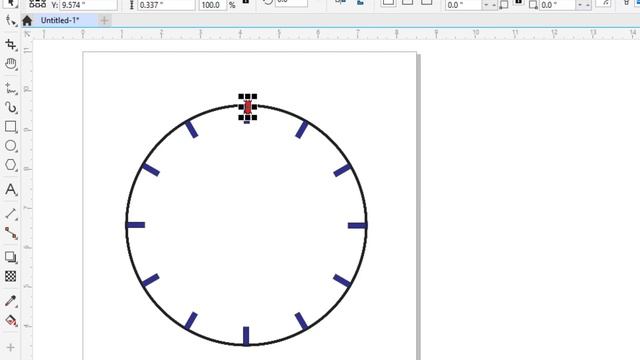
Task: Select the Color Eyedropper tool
Action: (x=11, y=301)
